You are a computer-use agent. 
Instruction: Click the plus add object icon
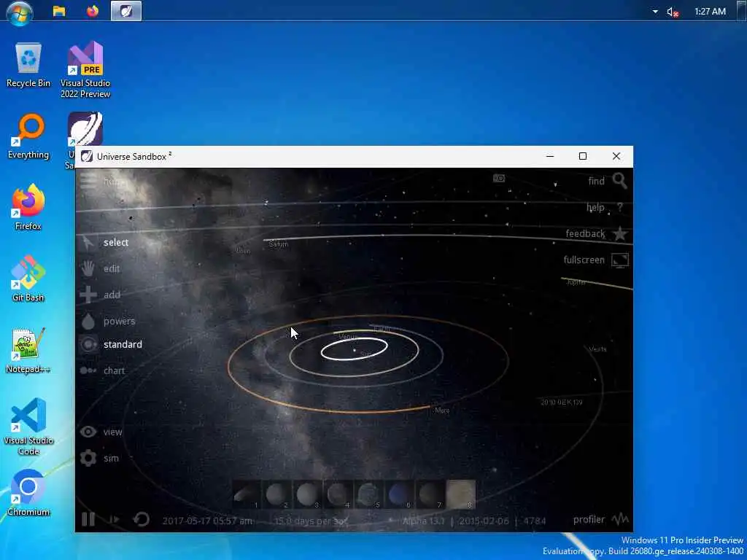coord(88,295)
